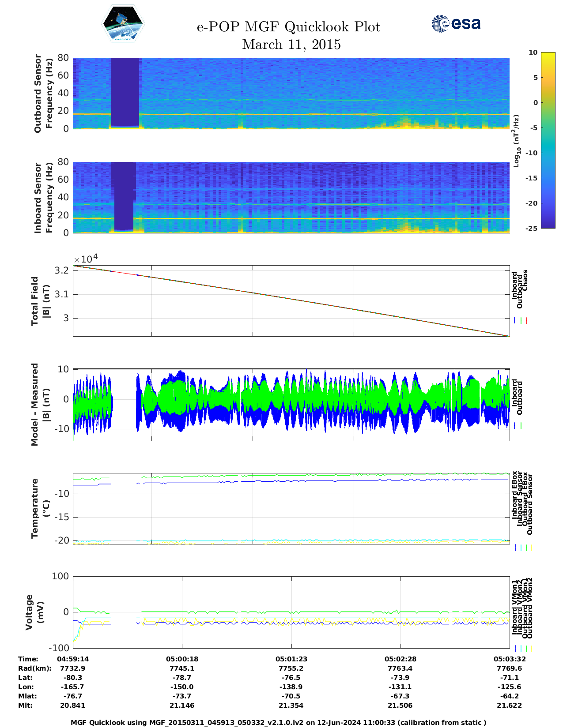
Task: Click the 04:59:14 start time label
Action: [73, 659]
